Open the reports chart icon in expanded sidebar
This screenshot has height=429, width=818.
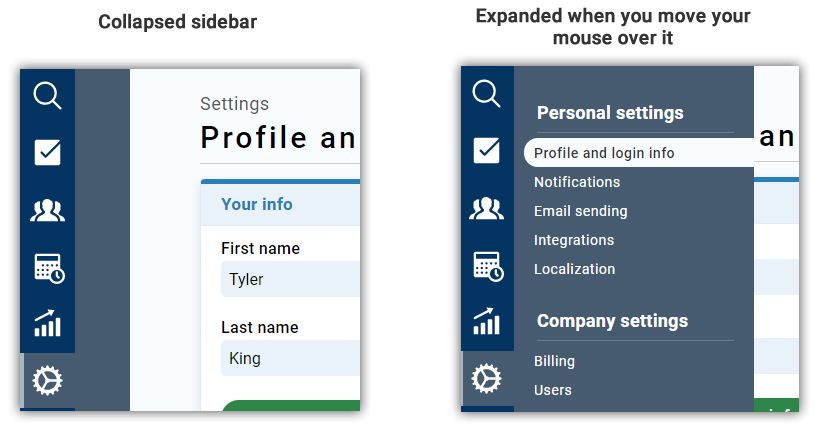(x=487, y=322)
